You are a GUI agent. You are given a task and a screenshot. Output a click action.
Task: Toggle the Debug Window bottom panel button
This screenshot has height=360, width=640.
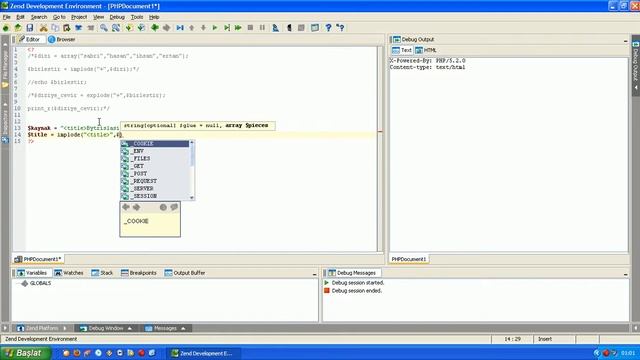click(106, 328)
